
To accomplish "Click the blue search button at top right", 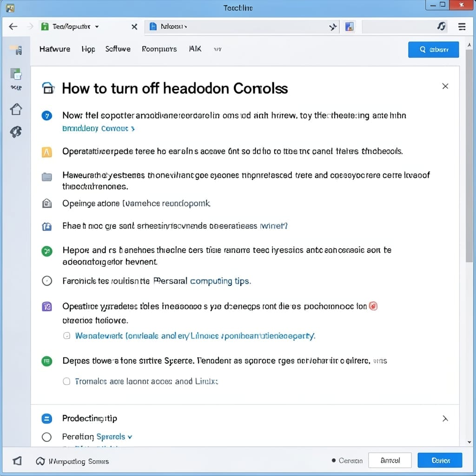I will 434,49.
